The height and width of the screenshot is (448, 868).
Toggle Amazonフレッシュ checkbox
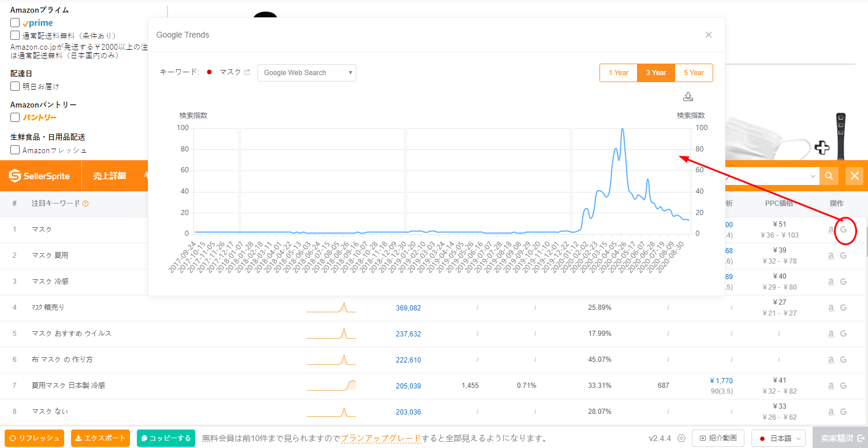pyautogui.click(x=15, y=150)
